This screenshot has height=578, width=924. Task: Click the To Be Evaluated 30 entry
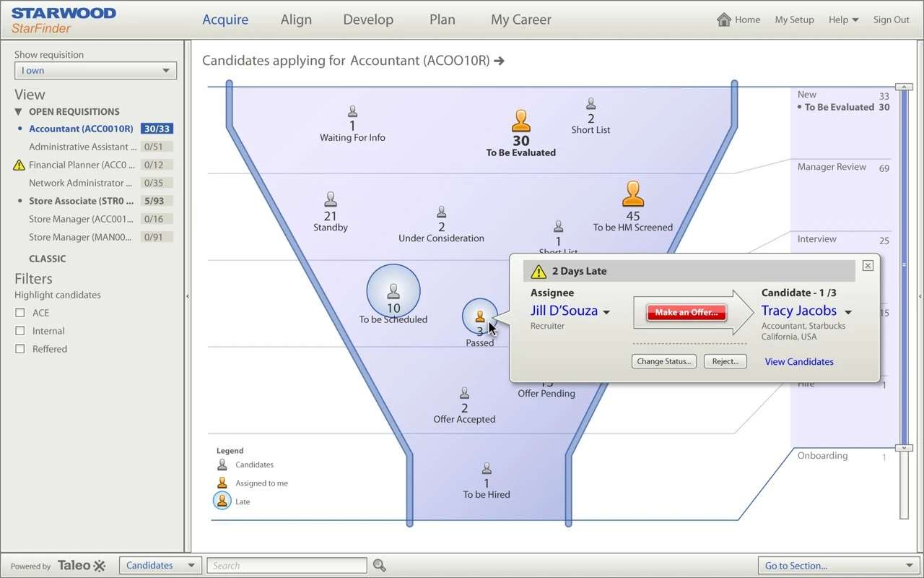click(843, 107)
